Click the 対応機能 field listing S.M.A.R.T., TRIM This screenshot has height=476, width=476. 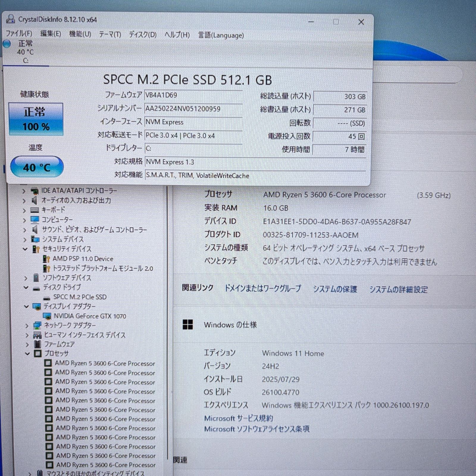click(x=255, y=176)
